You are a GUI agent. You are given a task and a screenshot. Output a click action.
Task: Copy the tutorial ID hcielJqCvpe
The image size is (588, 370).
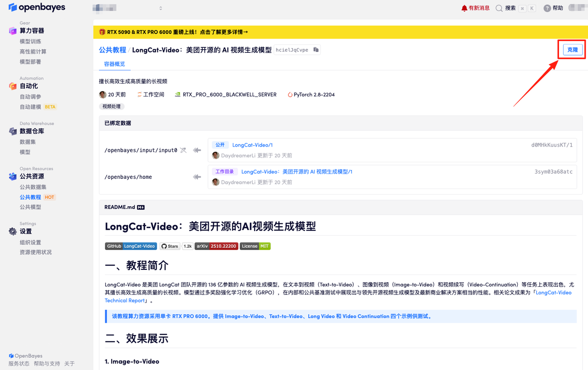click(x=316, y=50)
